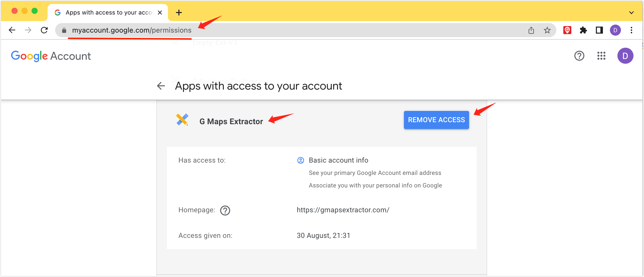Click the G Maps Extractor app icon

click(x=182, y=120)
